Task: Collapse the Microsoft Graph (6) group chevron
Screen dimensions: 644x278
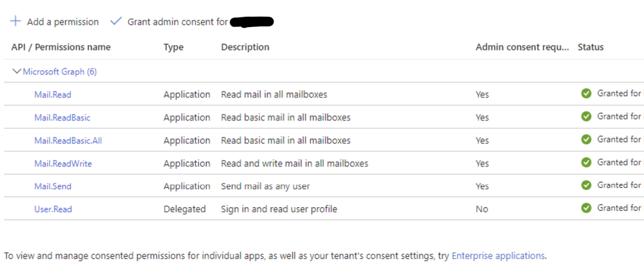Action: [17, 72]
